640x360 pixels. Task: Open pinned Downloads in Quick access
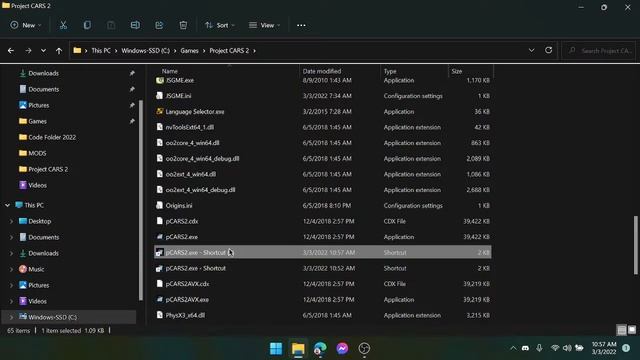point(44,73)
